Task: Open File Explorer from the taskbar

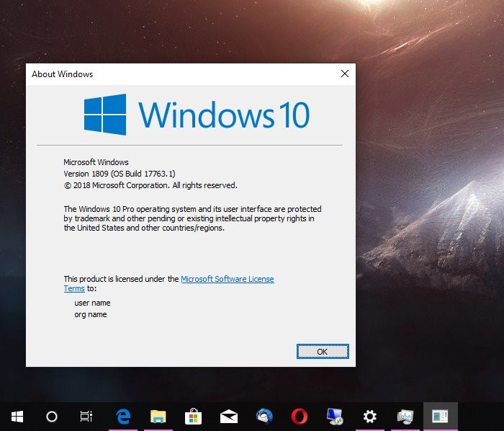Action: 158,417
